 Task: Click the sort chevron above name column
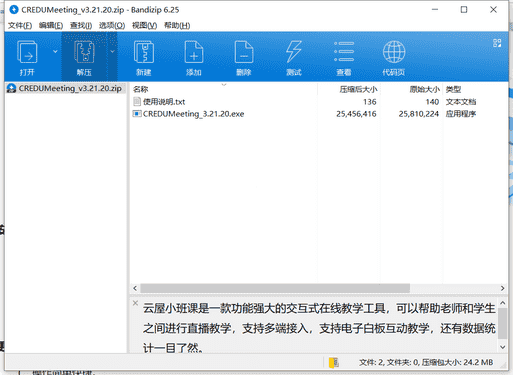224,85
